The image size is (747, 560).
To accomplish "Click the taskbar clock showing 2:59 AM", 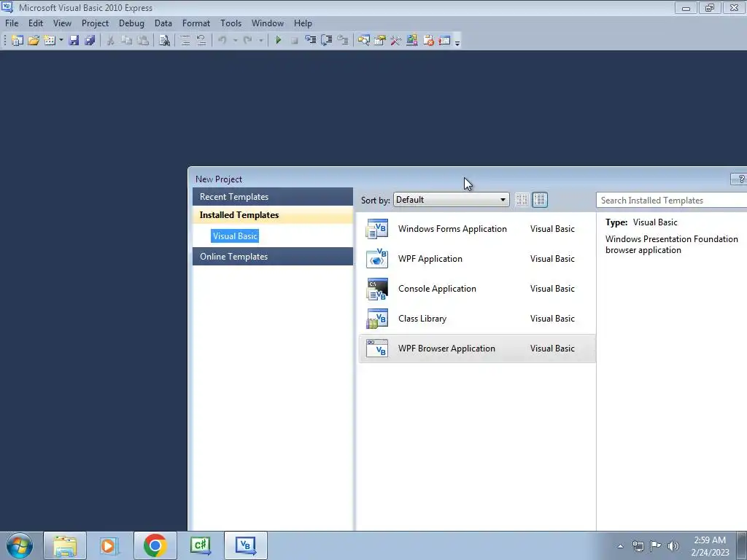I will click(710, 546).
